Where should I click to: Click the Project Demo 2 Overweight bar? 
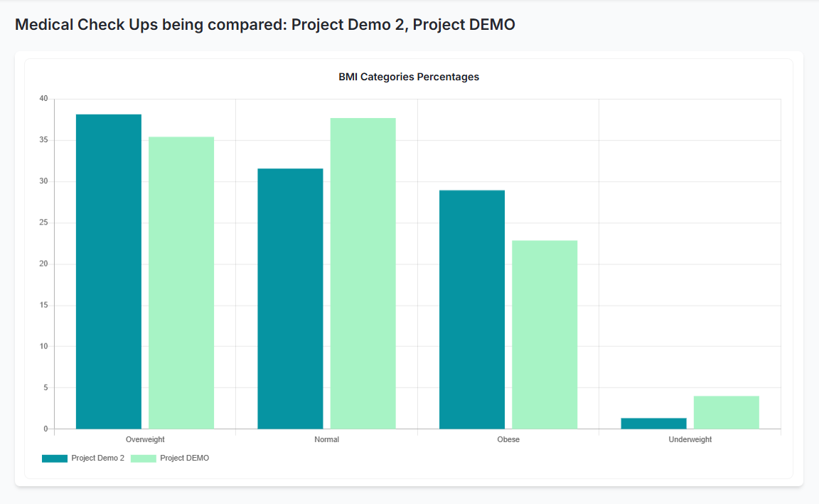point(109,272)
